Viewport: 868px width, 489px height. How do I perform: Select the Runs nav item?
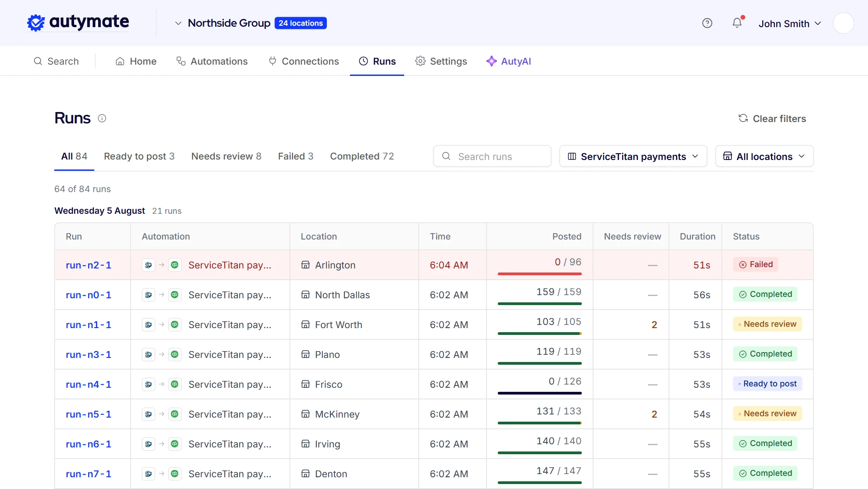[x=377, y=61]
